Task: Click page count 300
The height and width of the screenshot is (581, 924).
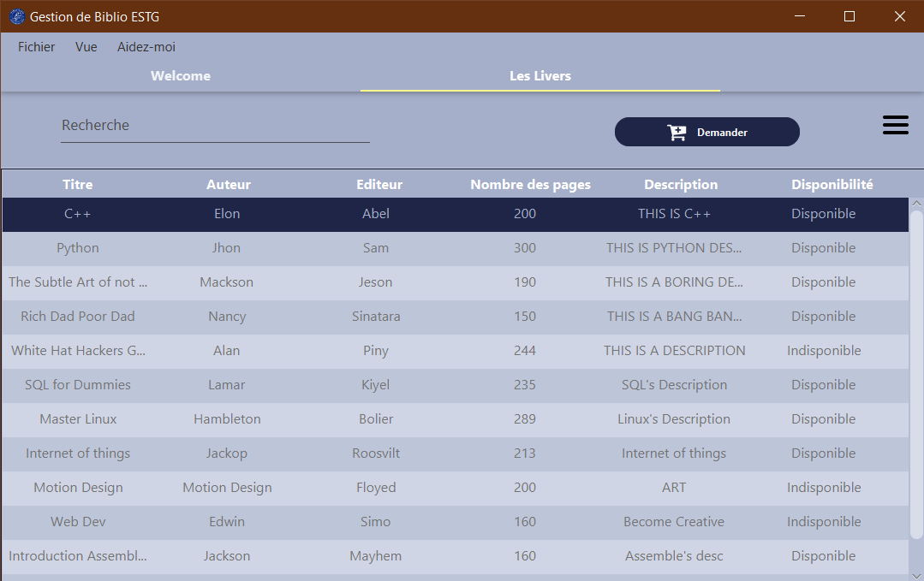Action: click(524, 248)
